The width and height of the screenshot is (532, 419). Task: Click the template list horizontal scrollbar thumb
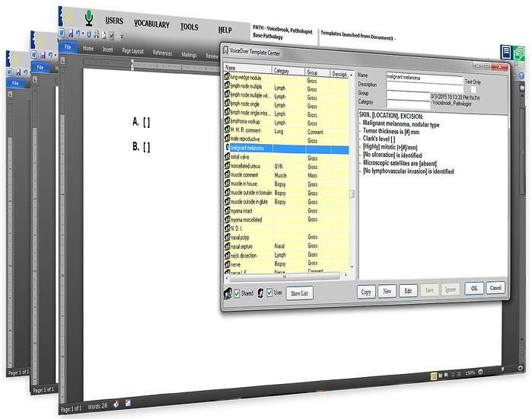(285, 277)
